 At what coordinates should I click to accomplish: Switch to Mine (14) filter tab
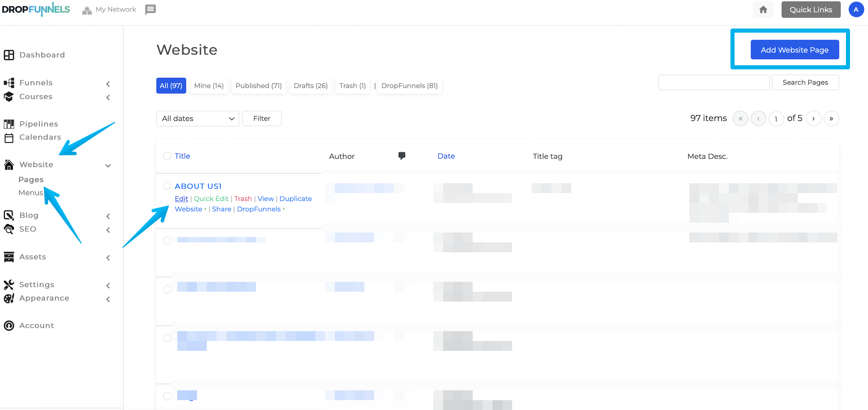point(209,86)
